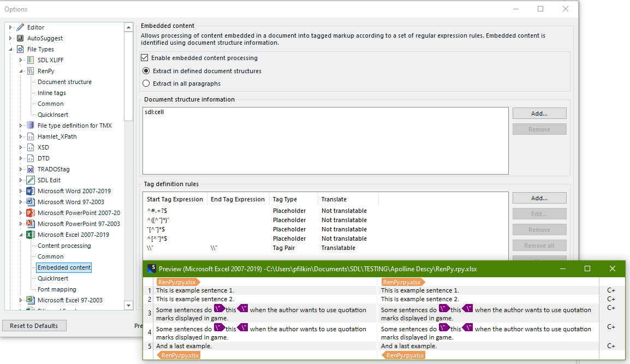630x364 pixels.
Task: Expand Microsoft Excel 97-2003 node
Action: tap(21, 300)
